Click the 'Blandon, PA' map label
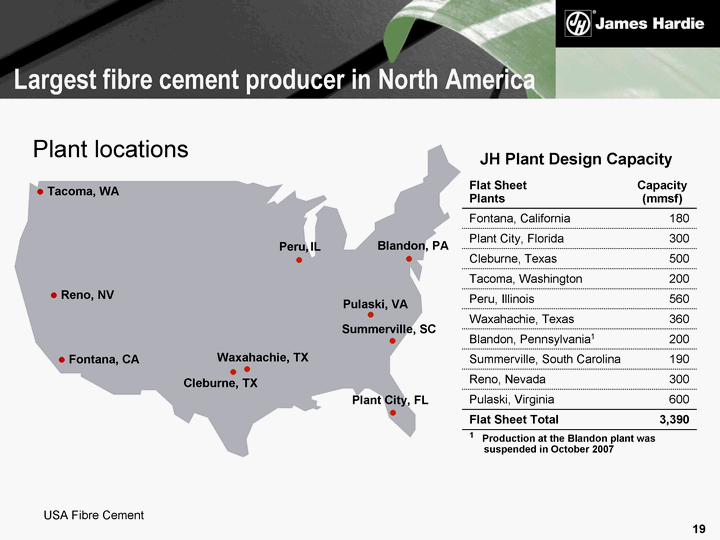Image resolution: width=720 pixels, height=540 pixels. [x=413, y=246]
